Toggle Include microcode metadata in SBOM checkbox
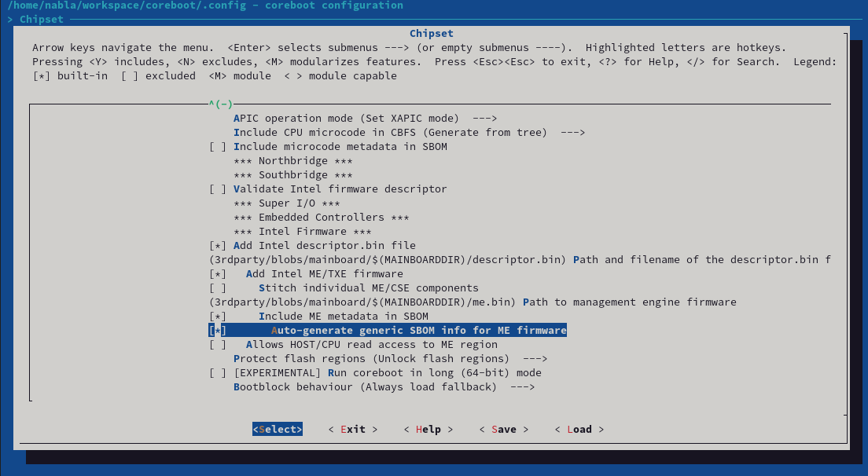This screenshot has height=476, width=868. coord(218,147)
